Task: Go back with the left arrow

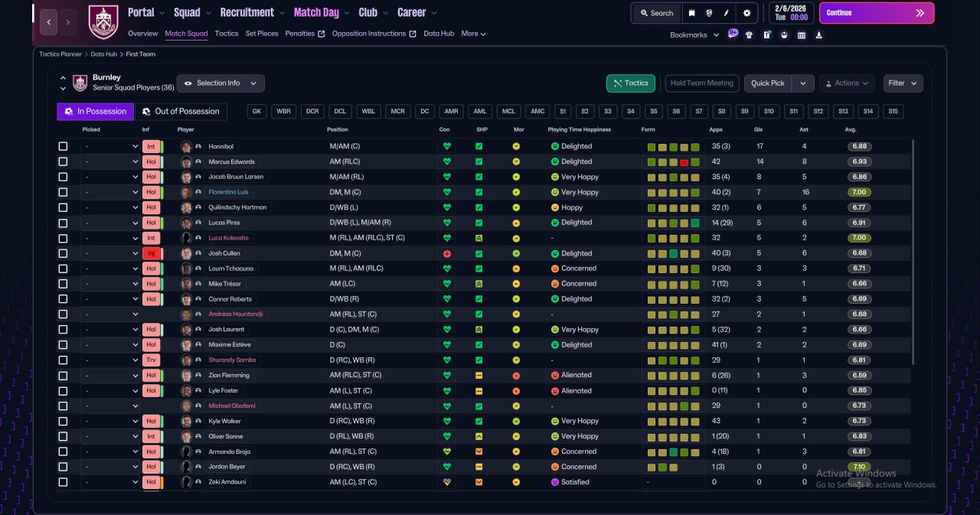Action: point(48,22)
